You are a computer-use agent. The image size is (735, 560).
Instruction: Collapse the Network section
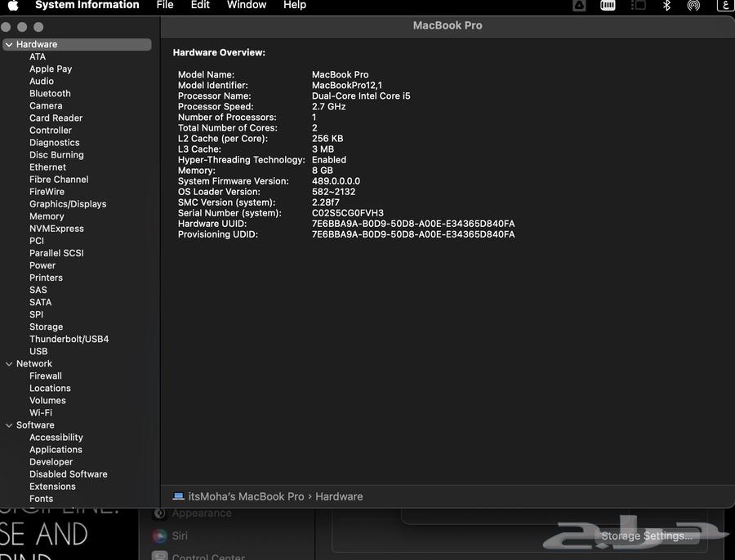[8, 364]
